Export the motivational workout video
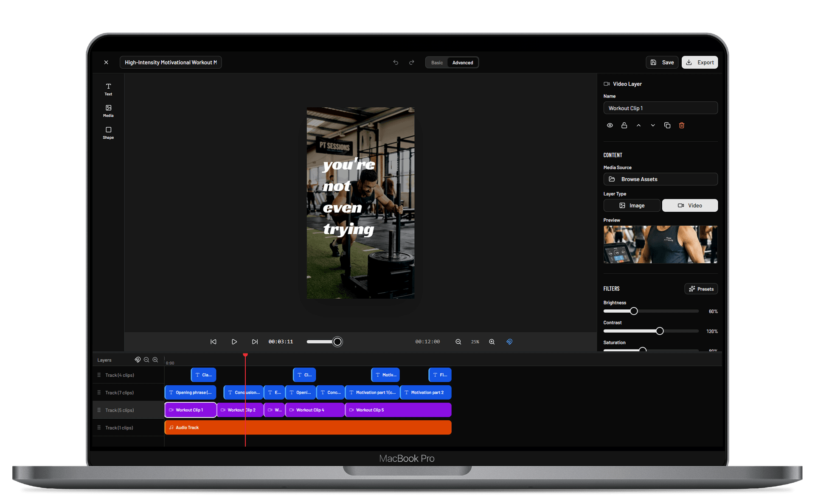 700,62
